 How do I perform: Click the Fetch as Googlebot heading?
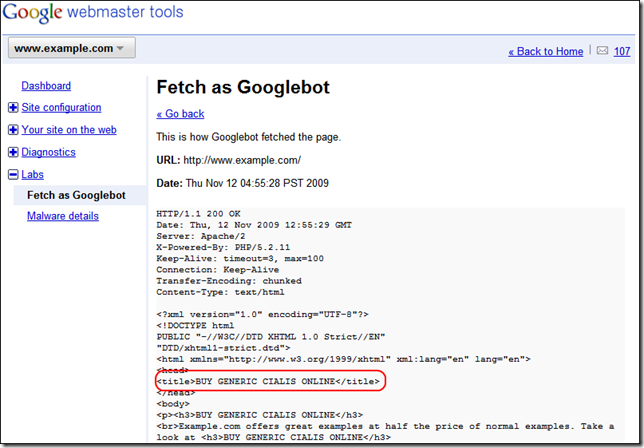tap(243, 87)
